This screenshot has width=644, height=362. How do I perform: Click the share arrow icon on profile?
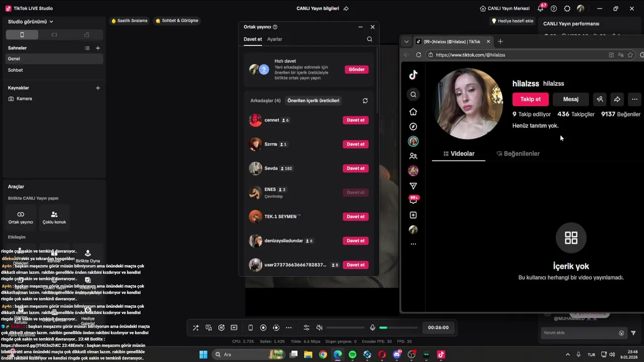coord(617,100)
